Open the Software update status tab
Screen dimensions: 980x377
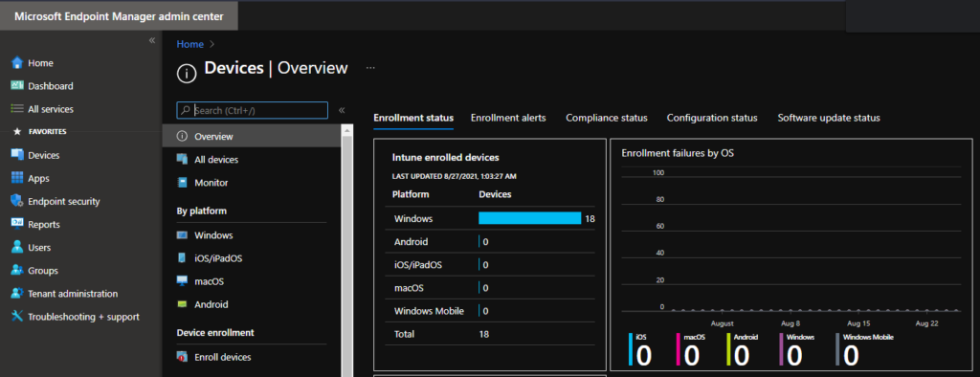[829, 118]
